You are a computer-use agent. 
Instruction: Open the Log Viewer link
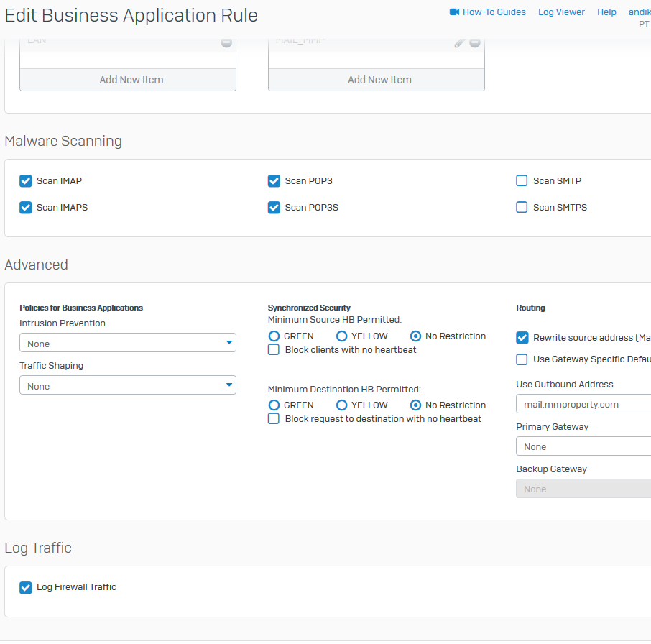tap(561, 12)
